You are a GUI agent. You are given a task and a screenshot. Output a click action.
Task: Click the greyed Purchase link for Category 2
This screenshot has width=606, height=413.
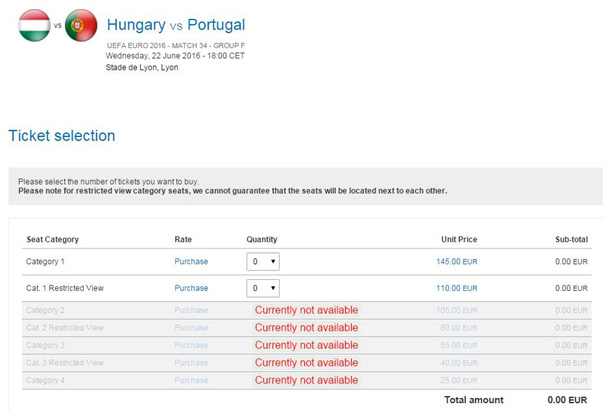tap(191, 310)
